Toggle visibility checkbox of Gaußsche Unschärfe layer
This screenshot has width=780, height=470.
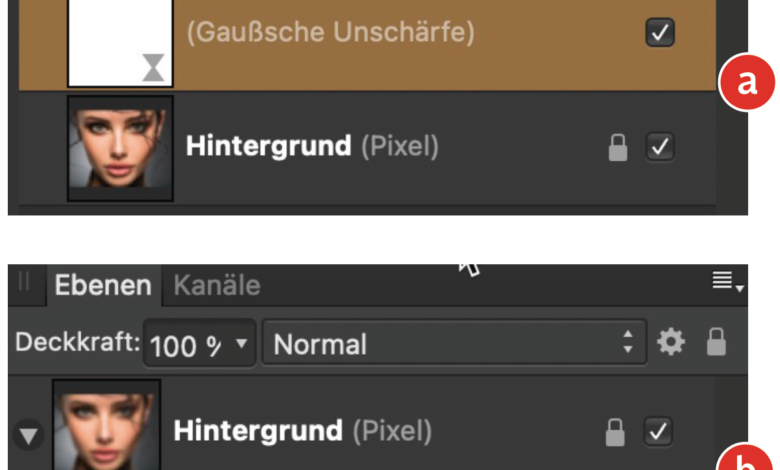coord(660,32)
